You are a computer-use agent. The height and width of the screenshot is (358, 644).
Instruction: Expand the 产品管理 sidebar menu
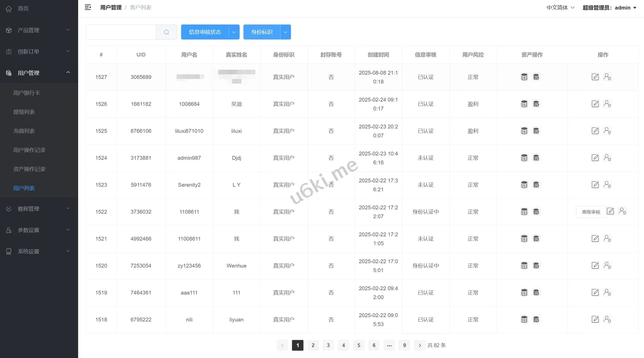[39, 30]
